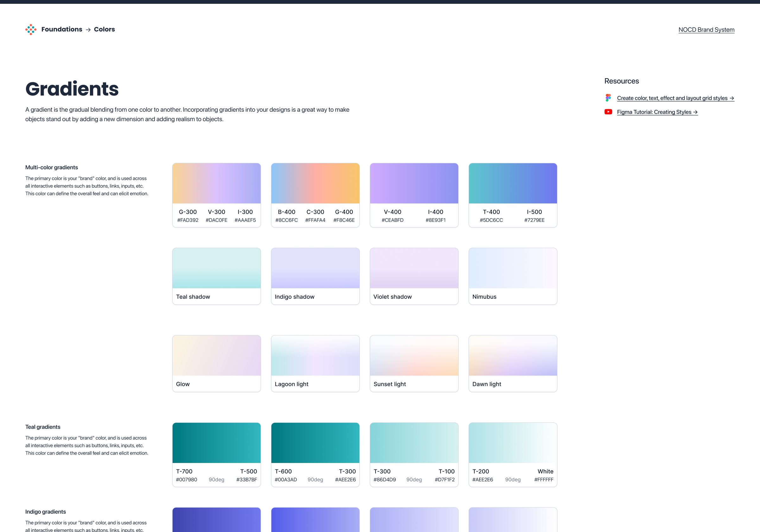Click the #7279EE hex value
The width and height of the screenshot is (760, 532).
[534, 220]
